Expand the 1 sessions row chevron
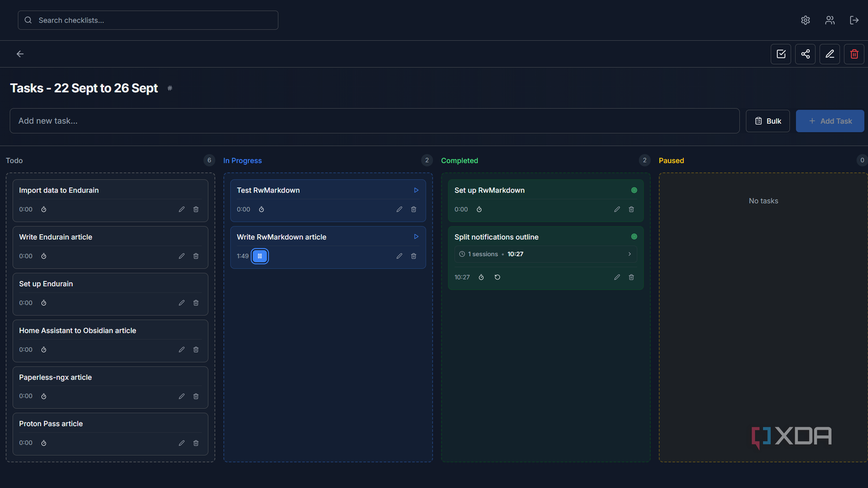 coord(630,254)
